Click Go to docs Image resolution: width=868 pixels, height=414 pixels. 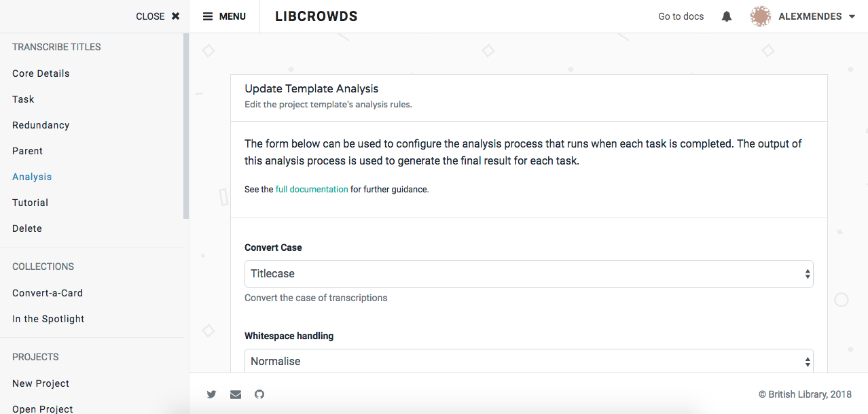point(681,16)
